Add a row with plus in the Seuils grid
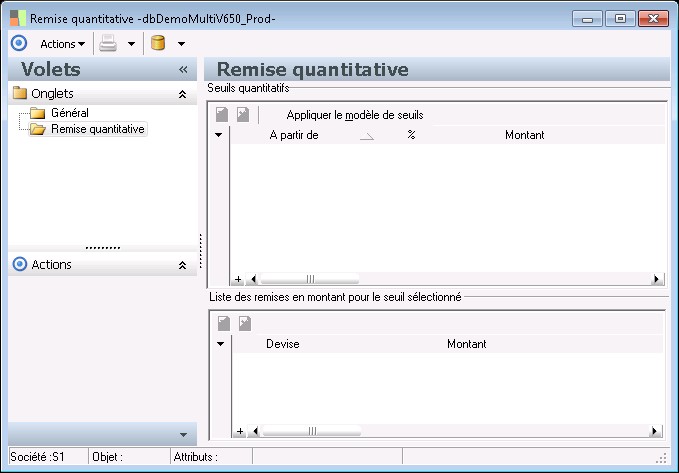Screen dimensions: 679x473 [x=238, y=279]
